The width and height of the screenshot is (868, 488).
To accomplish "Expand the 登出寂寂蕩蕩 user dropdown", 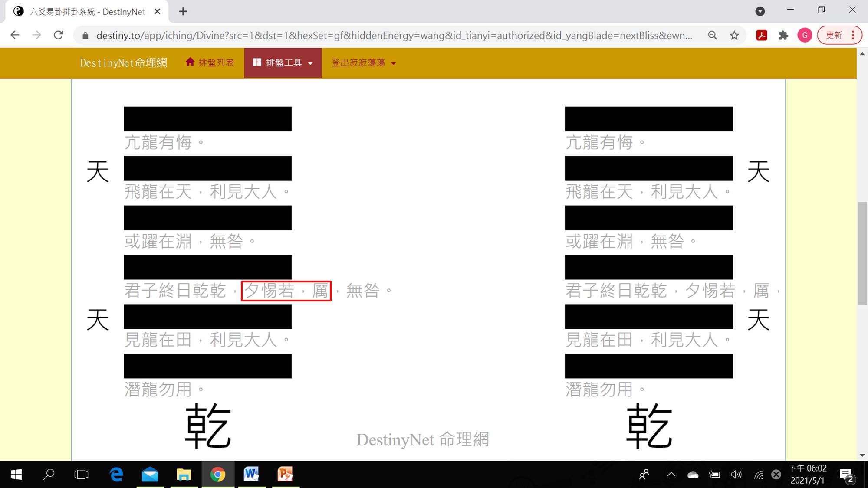I will point(363,63).
